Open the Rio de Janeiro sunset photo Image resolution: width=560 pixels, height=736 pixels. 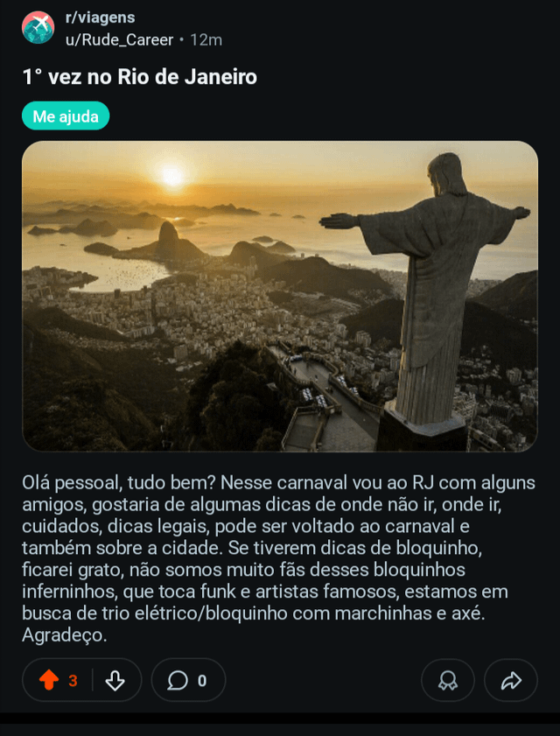[x=280, y=296]
